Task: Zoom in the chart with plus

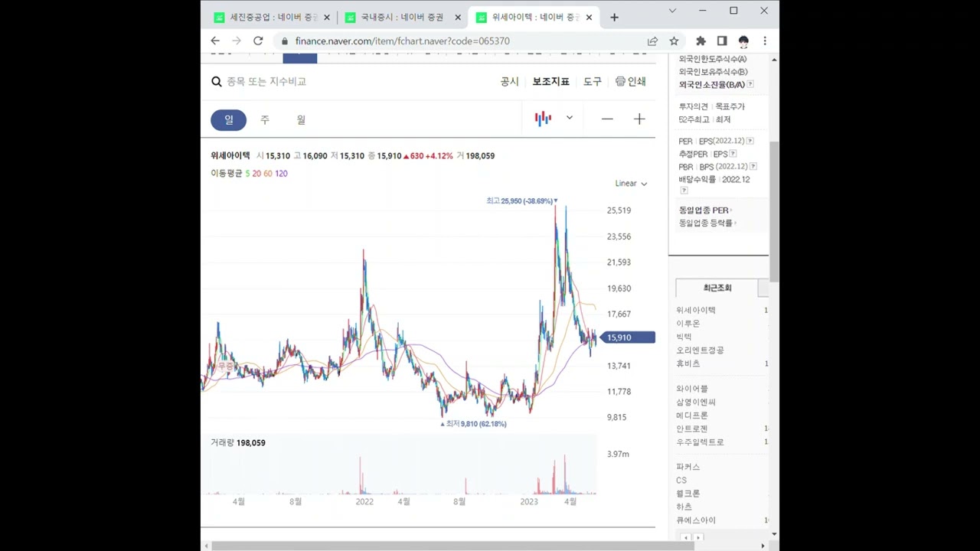Action: click(639, 119)
